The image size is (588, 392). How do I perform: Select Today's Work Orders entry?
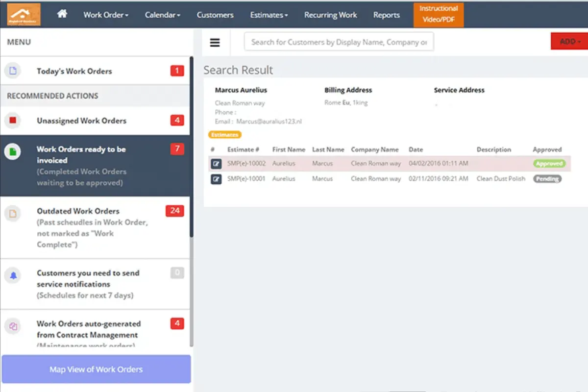(95, 71)
